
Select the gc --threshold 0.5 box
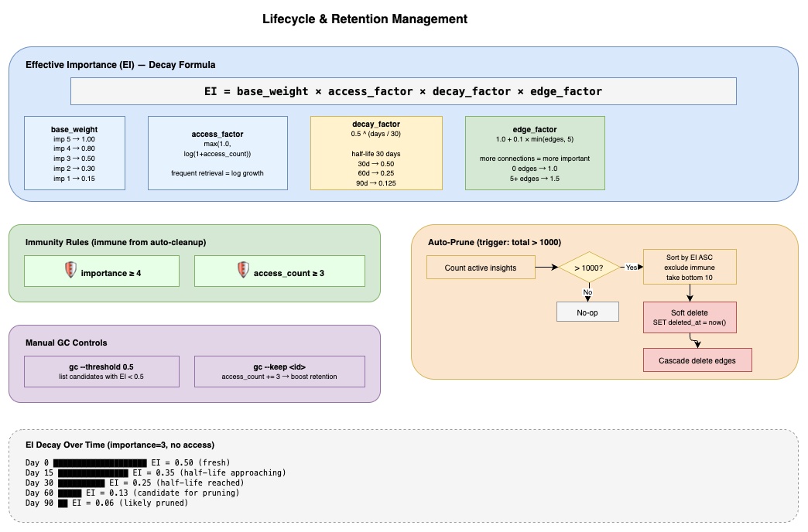(x=101, y=371)
